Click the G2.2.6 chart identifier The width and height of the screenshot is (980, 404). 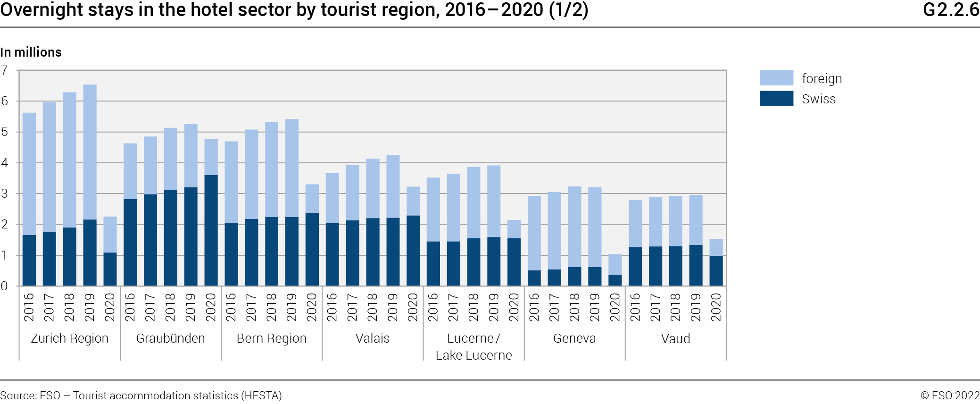951,10
